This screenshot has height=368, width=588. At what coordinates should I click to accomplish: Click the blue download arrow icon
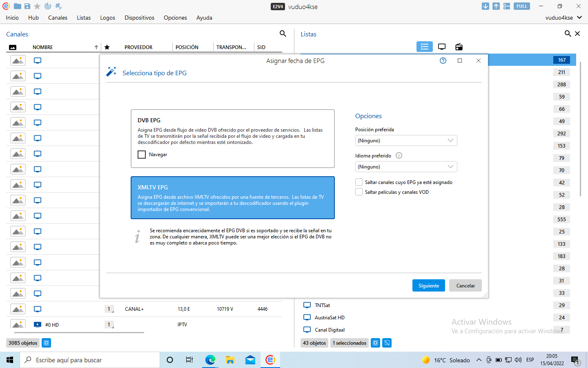485,6
